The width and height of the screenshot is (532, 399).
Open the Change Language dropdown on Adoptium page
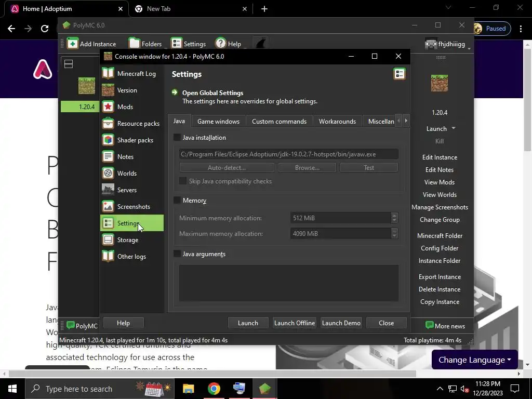[x=475, y=360]
